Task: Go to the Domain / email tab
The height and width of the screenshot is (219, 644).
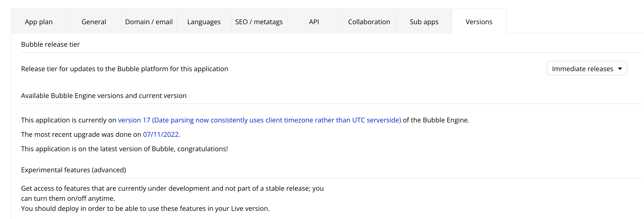Action: coord(149,22)
